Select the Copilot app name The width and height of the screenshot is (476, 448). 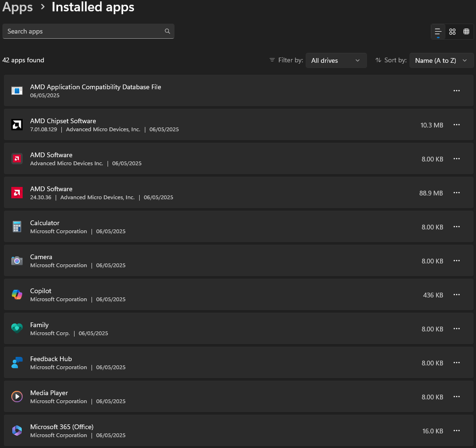coord(41,291)
